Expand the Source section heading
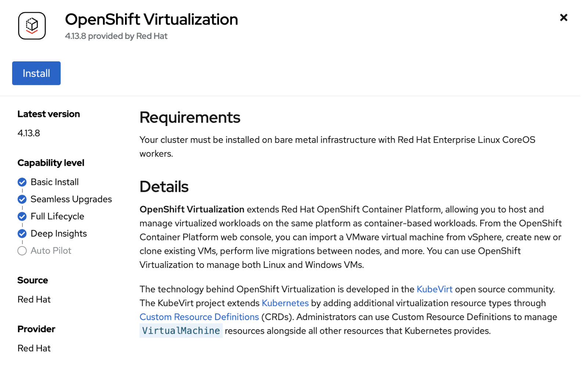Screen dimensions: 588x366 pos(32,280)
